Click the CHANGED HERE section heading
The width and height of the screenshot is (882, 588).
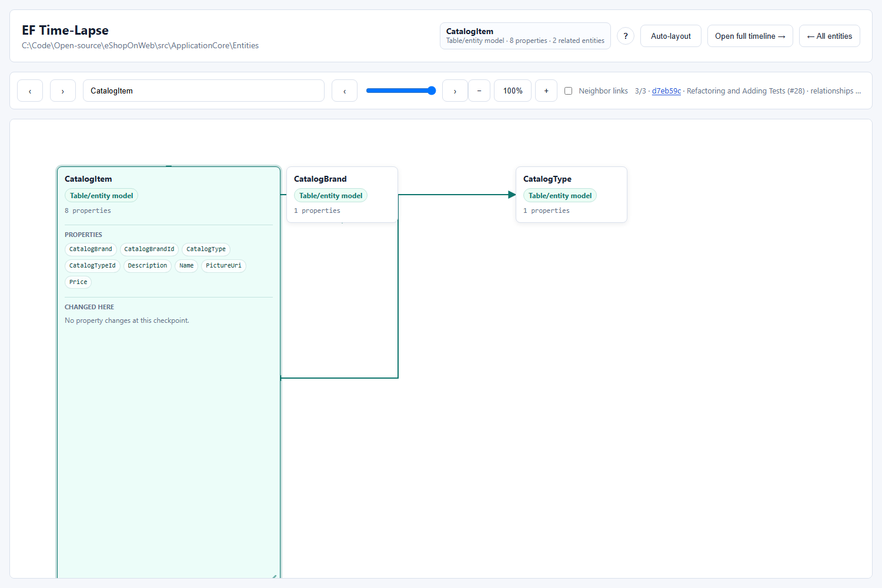[x=89, y=307]
